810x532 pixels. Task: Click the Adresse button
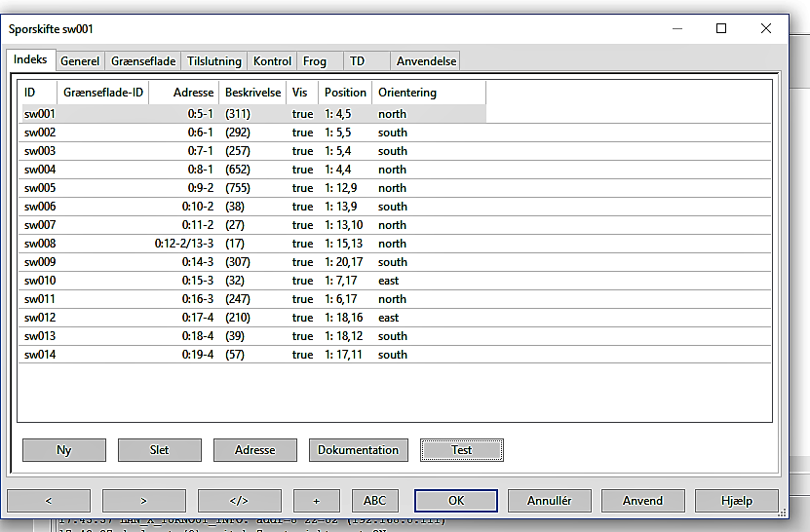pos(255,450)
